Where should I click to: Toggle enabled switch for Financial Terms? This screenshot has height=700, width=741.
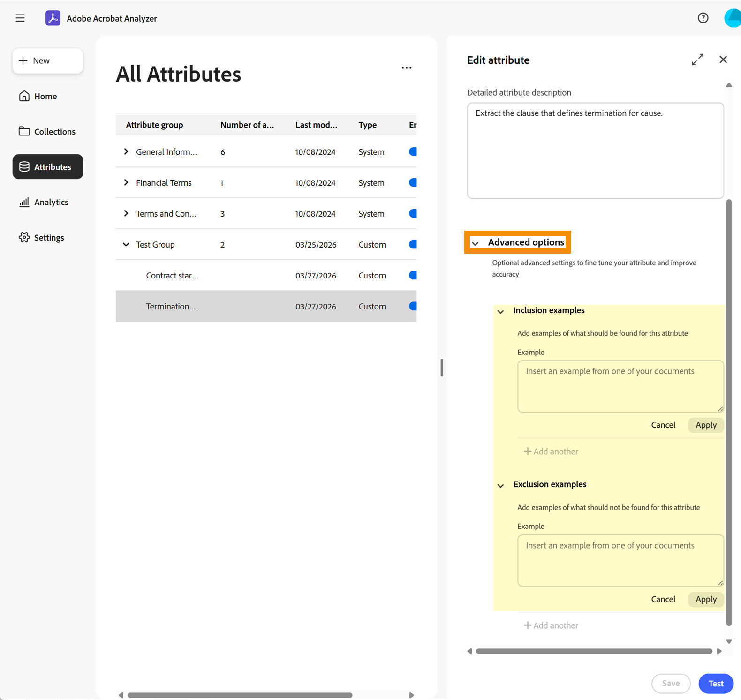(x=413, y=182)
